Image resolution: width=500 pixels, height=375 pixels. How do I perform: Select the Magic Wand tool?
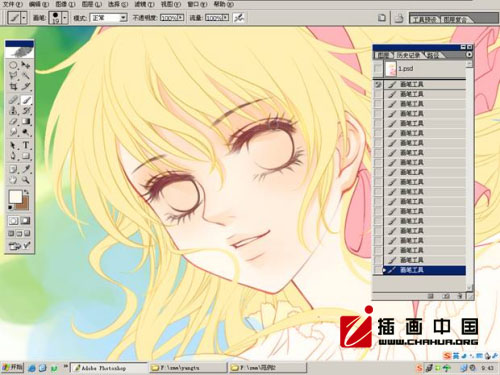coord(26,75)
